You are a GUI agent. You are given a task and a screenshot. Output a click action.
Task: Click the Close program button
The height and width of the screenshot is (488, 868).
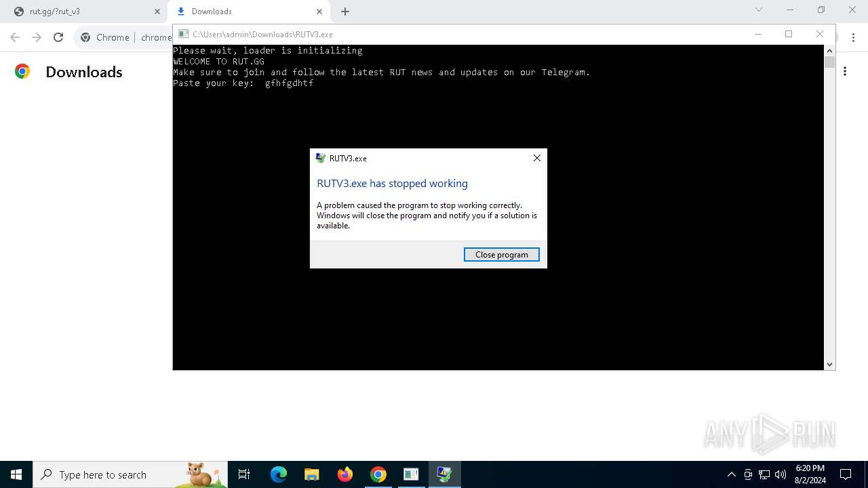pos(502,255)
